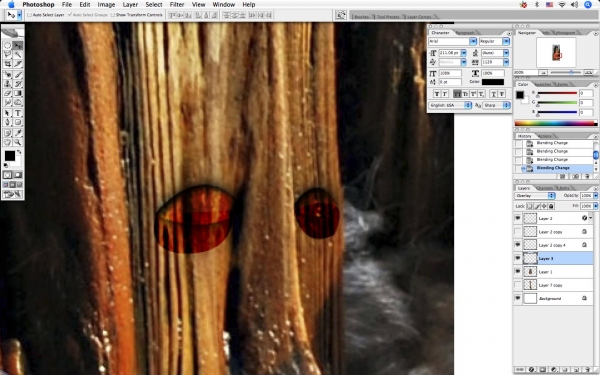Select the Elliptical Marquee tool

click(x=8, y=46)
